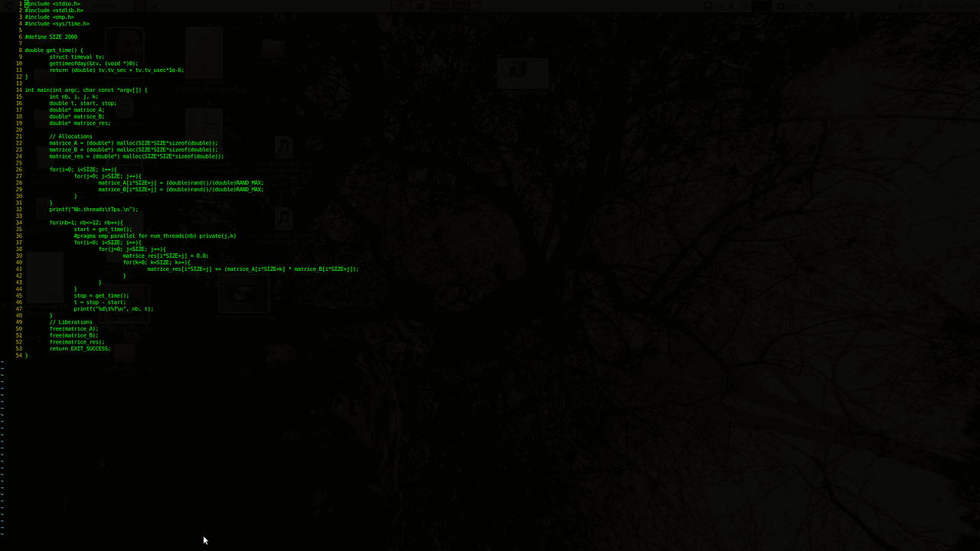Click 'int nb, i, j, k;' declaration
This screenshot has width=980, height=551.
(73, 97)
